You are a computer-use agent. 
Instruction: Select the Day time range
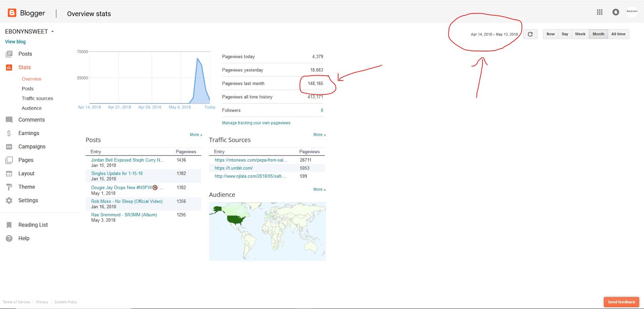coord(565,34)
